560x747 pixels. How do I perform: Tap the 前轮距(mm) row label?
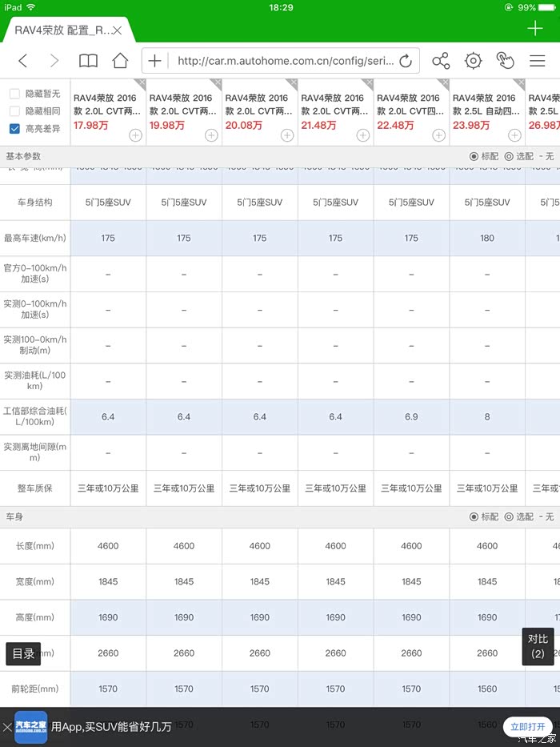[34, 689]
